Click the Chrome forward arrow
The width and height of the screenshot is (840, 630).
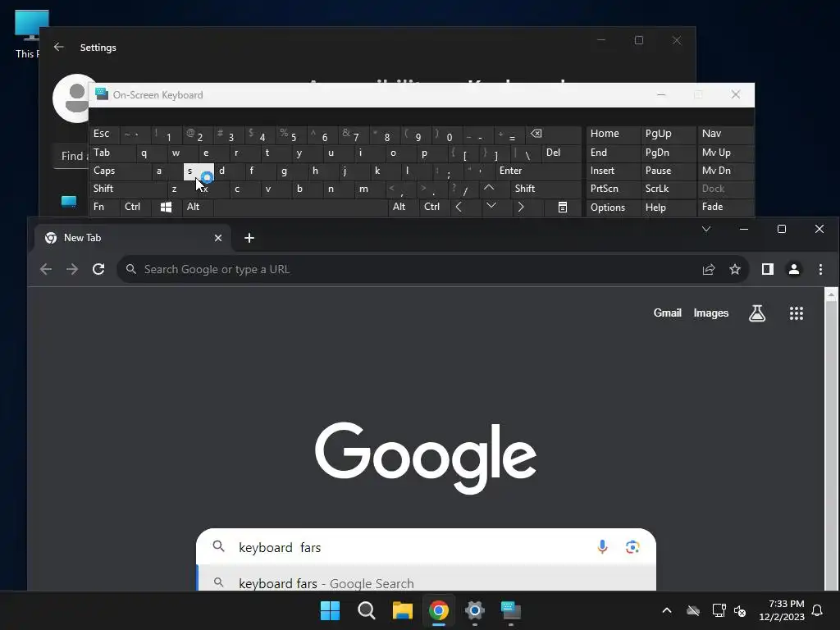pyautogui.click(x=72, y=269)
